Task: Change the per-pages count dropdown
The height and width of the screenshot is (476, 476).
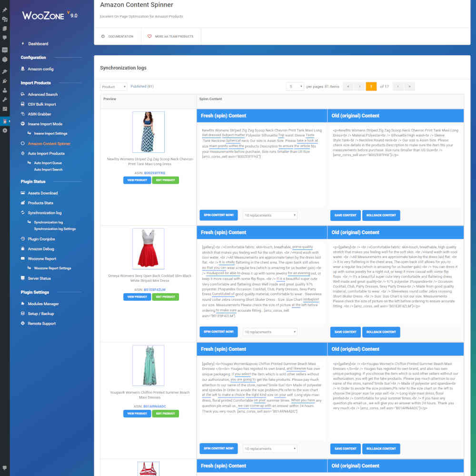Action: [x=295, y=86]
